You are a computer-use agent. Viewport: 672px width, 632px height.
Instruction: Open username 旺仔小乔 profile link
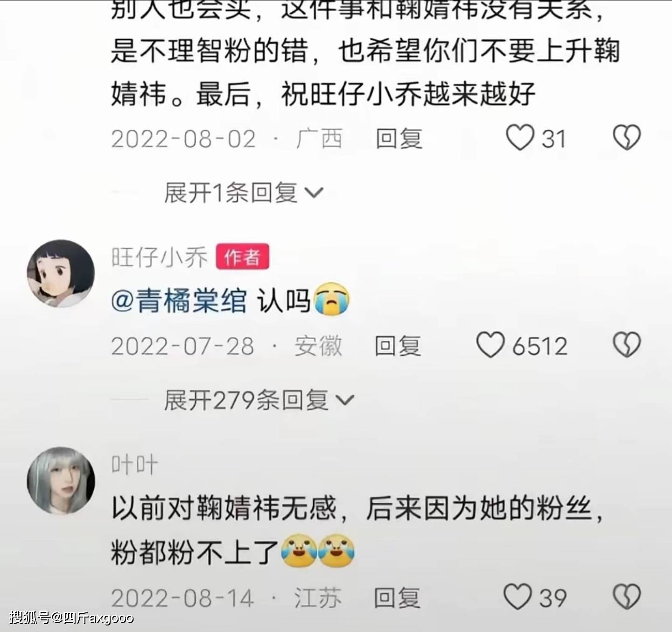pos(159,257)
